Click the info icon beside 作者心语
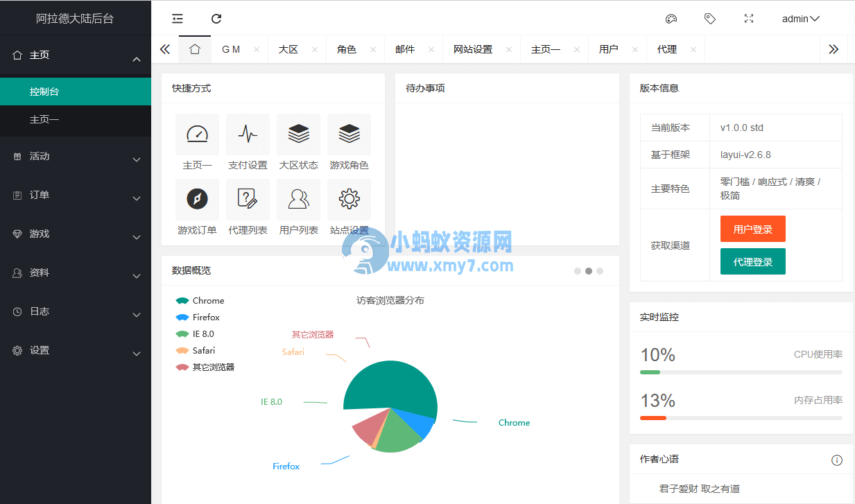855x504 pixels. (x=837, y=460)
